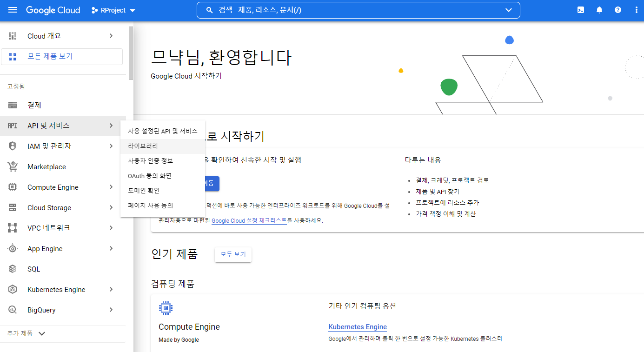Open the Kubernetes Engine link in 컴퓨팅 제품
The image size is (644, 352).
(x=358, y=327)
